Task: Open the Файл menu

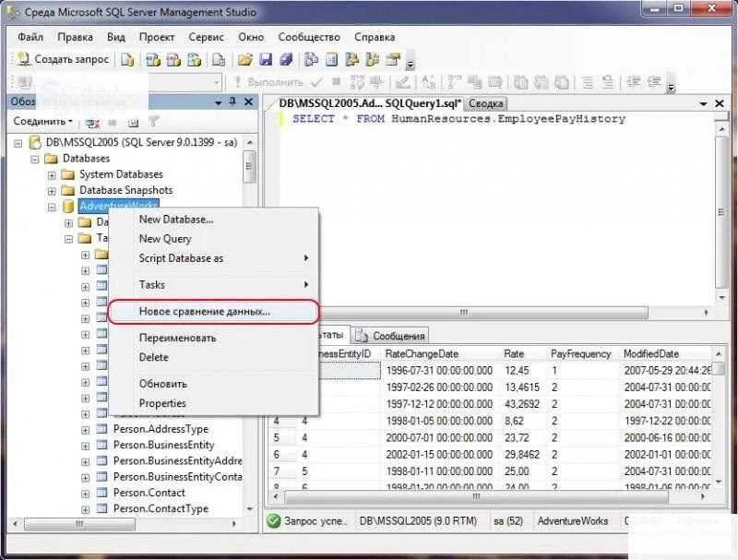Action: 30,37
